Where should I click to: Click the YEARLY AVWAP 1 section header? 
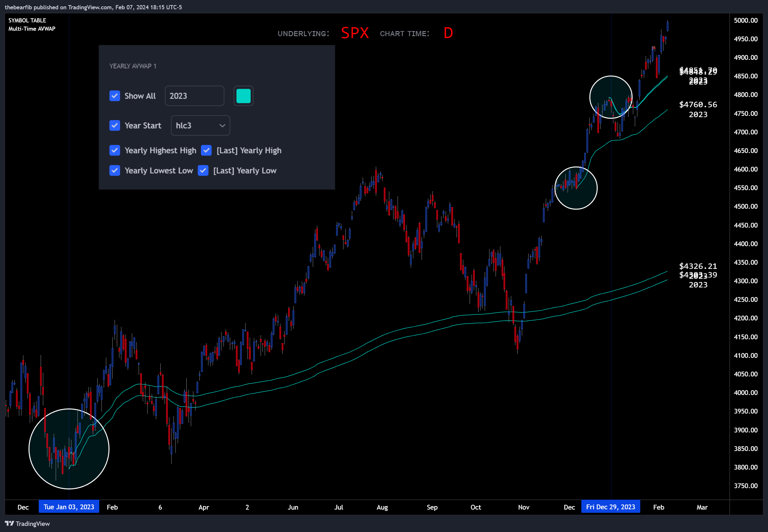(x=133, y=66)
